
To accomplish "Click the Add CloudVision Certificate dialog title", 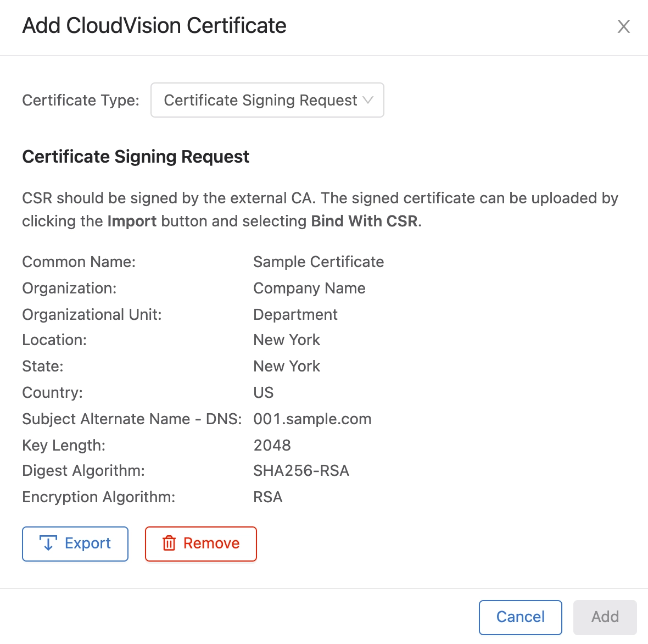I will (x=154, y=26).
